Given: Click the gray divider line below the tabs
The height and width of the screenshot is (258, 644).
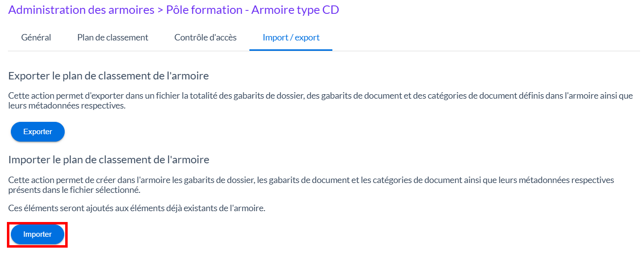Looking at the screenshot, I should (x=444, y=51).
